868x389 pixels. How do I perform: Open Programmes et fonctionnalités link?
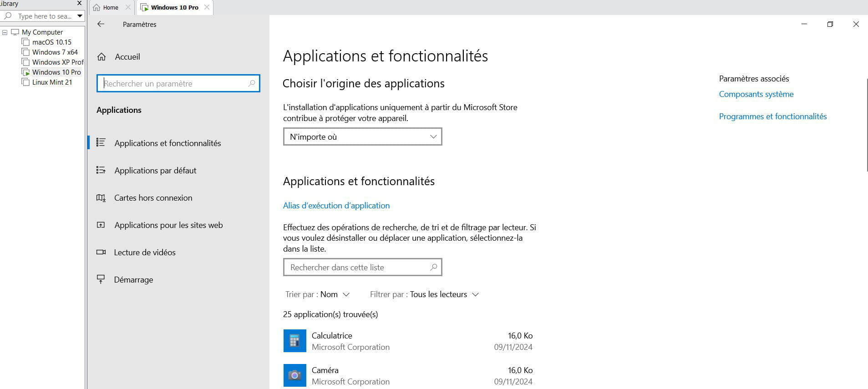(x=773, y=116)
